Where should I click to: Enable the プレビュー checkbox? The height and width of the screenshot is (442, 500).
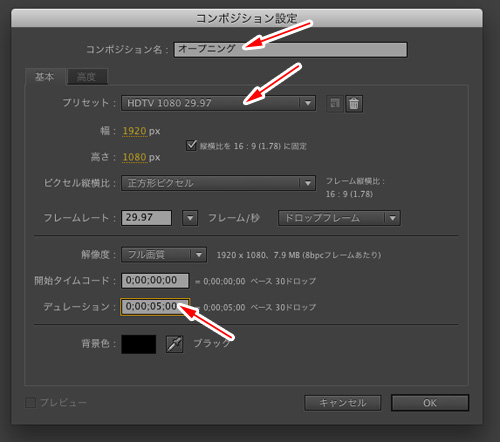coord(30,403)
